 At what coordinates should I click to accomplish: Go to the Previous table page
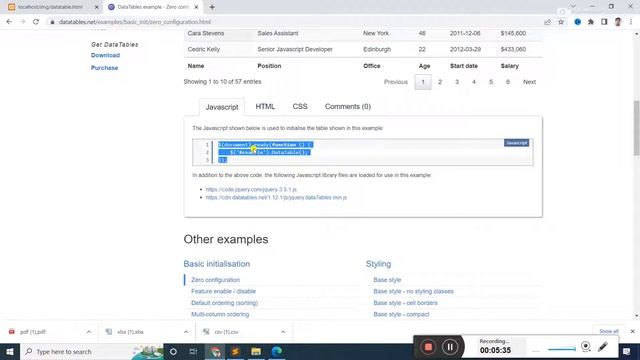[396, 82]
